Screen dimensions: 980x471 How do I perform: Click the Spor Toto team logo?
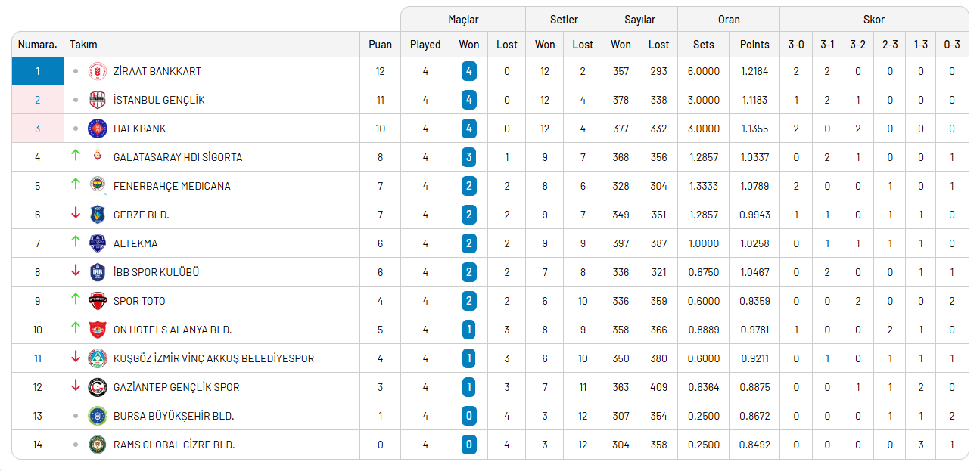click(98, 300)
